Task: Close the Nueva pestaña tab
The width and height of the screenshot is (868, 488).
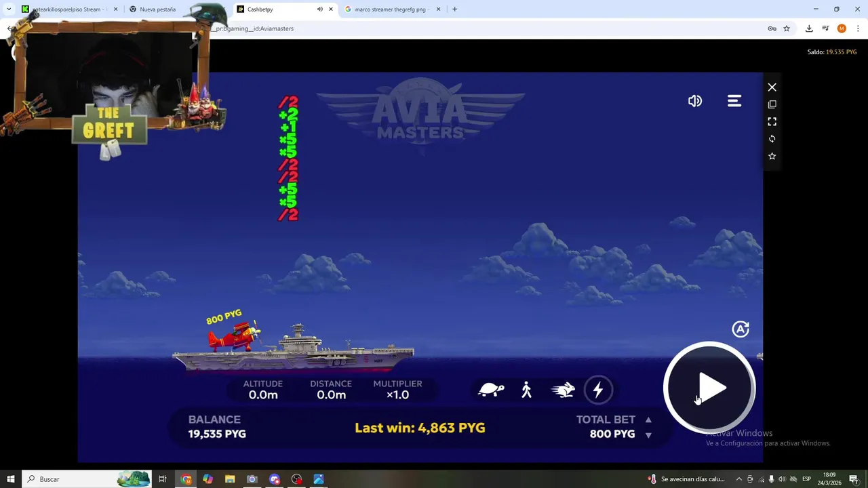Action: click(223, 9)
